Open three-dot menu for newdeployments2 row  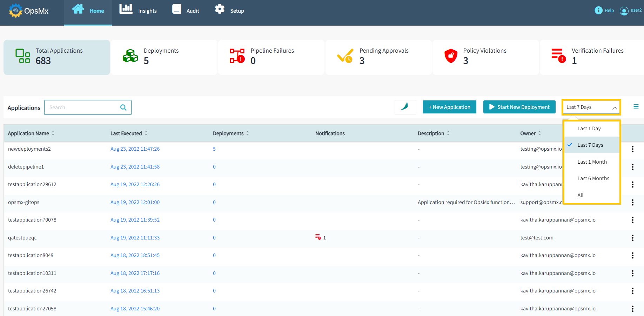[x=632, y=149]
